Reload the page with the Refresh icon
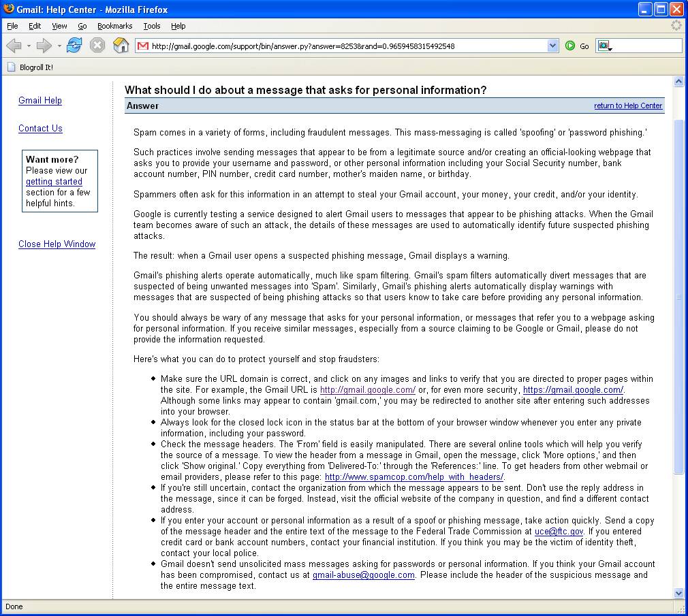688x616 pixels. [74, 46]
